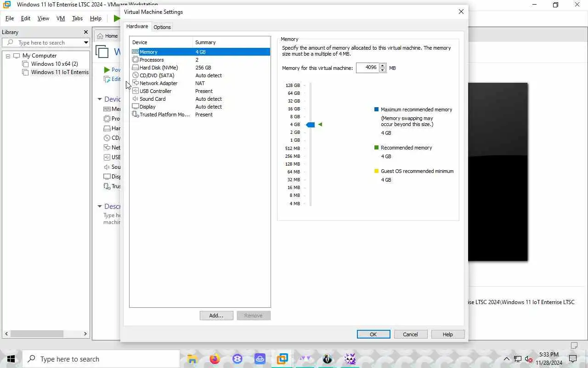Select the Display device icon
Viewport: 588px width, 368px height.
[x=136, y=107]
